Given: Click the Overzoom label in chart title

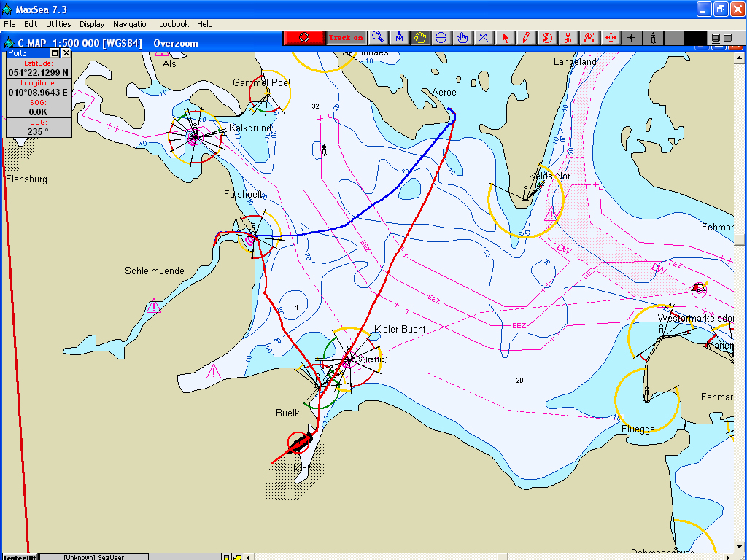Looking at the screenshot, I should coord(176,43).
